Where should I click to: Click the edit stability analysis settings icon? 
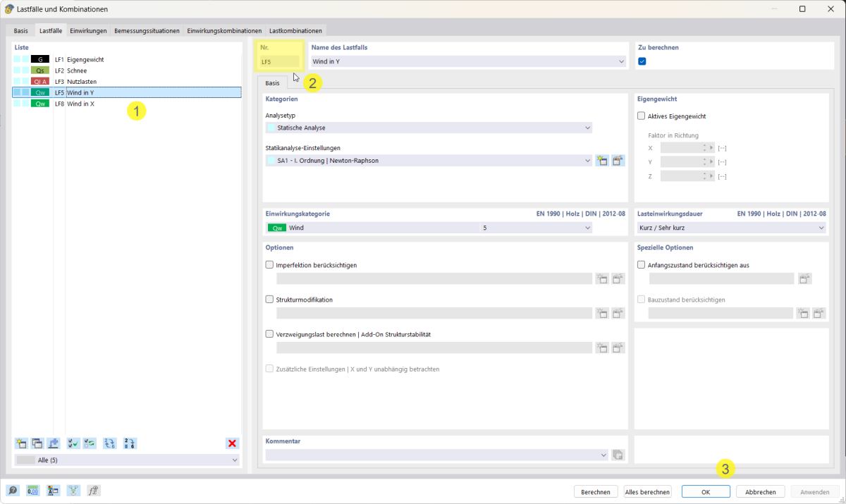(x=618, y=348)
